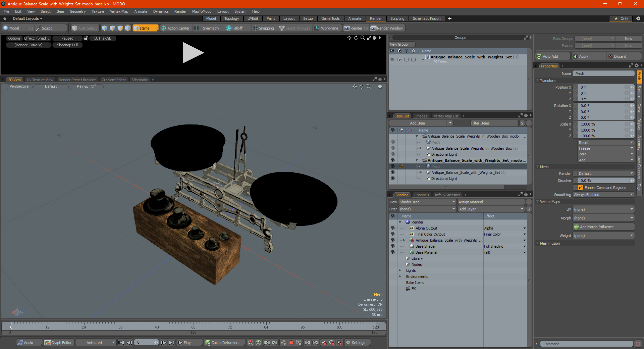644x349 pixels.
Task: Step to previous frame
Action: coord(129,343)
